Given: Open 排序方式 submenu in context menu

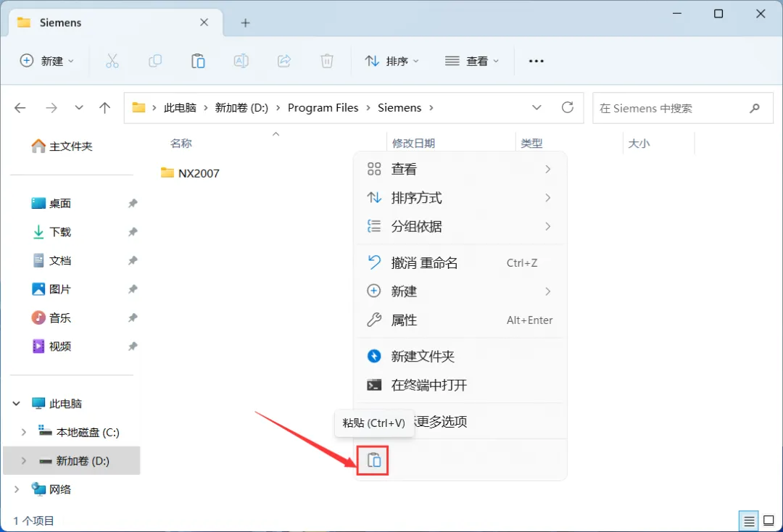Looking at the screenshot, I should (460, 198).
